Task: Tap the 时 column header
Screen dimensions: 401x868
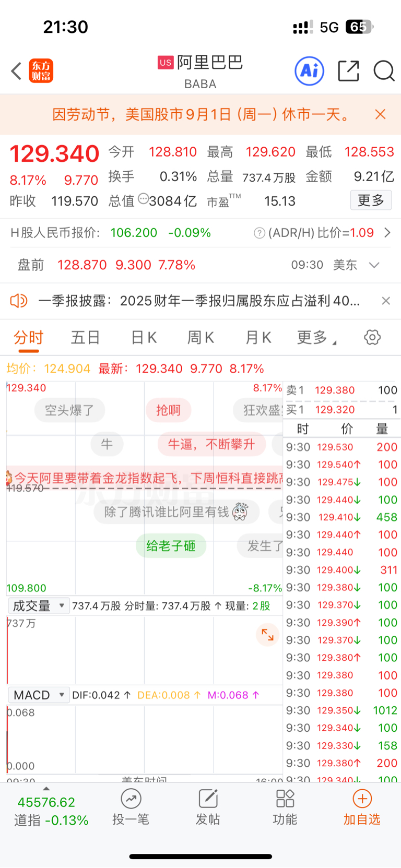Action: (302, 429)
